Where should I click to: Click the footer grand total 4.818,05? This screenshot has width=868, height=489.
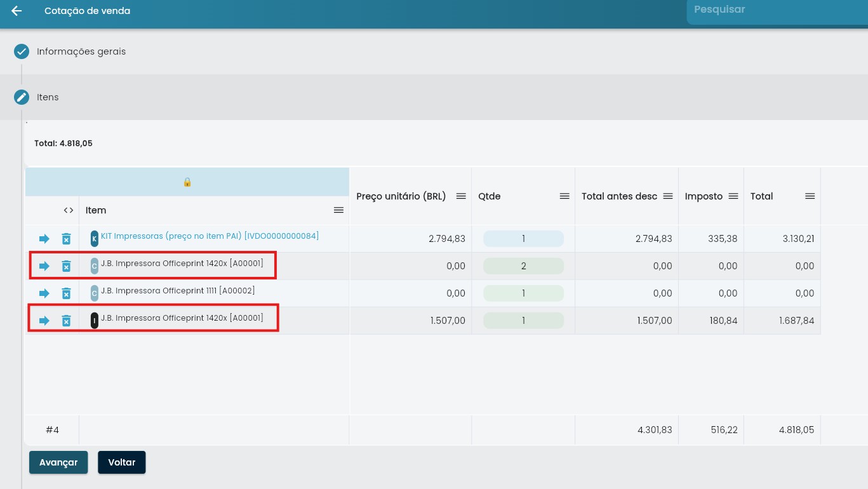coord(797,430)
